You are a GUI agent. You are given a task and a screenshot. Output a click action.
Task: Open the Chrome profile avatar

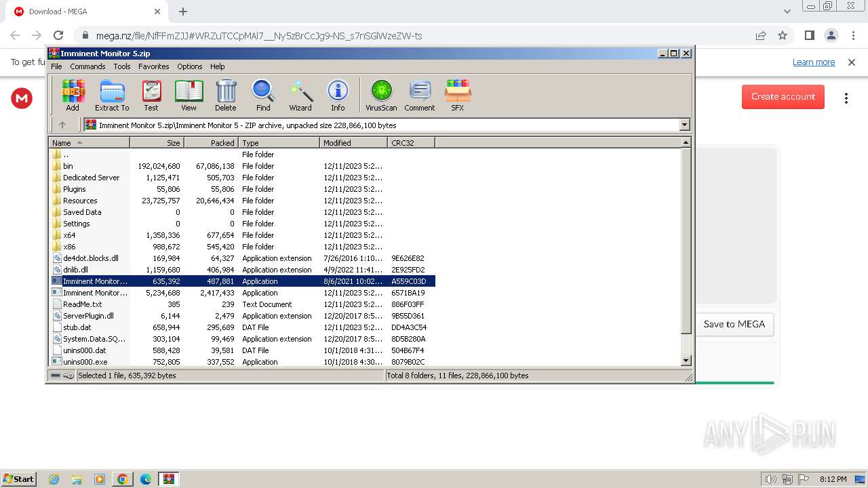831,35
